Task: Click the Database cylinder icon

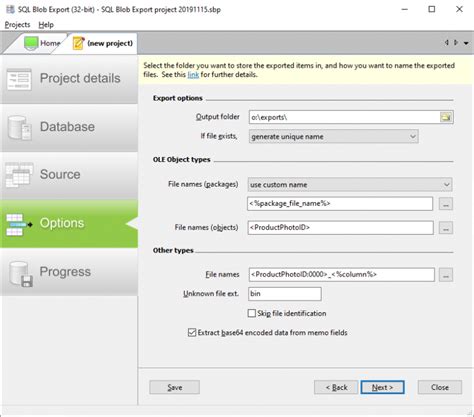Action: (19, 127)
